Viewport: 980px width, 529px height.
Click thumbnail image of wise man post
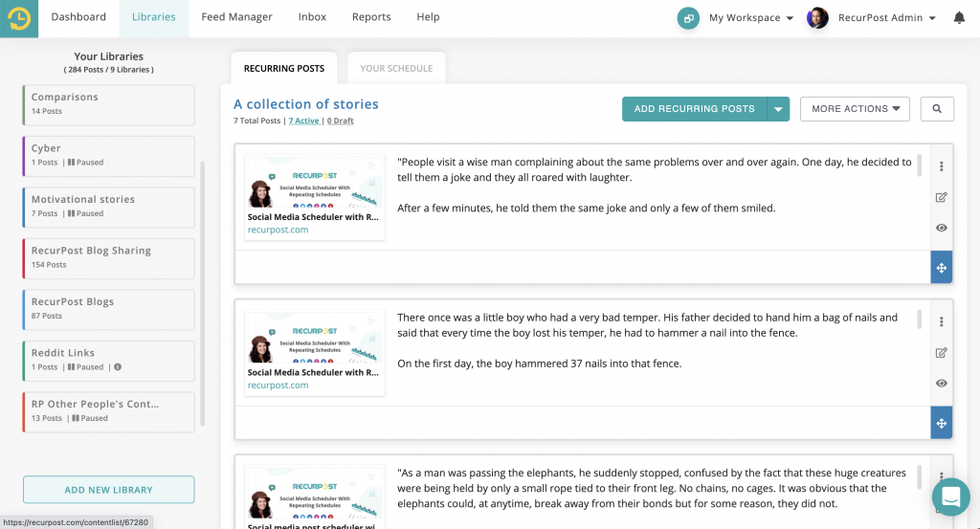(x=314, y=183)
